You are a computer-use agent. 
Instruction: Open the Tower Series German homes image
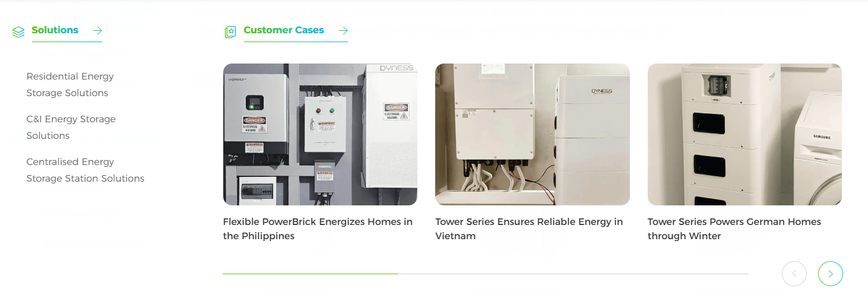(x=745, y=135)
